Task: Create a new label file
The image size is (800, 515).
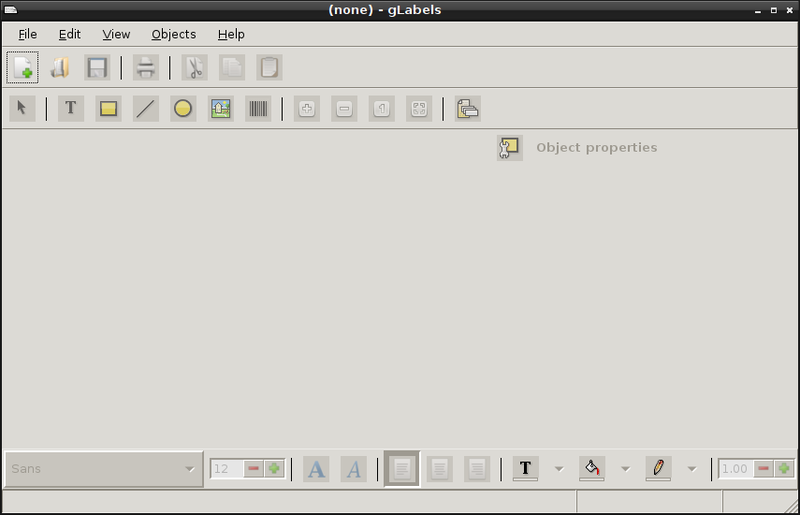Action: point(22,67)
